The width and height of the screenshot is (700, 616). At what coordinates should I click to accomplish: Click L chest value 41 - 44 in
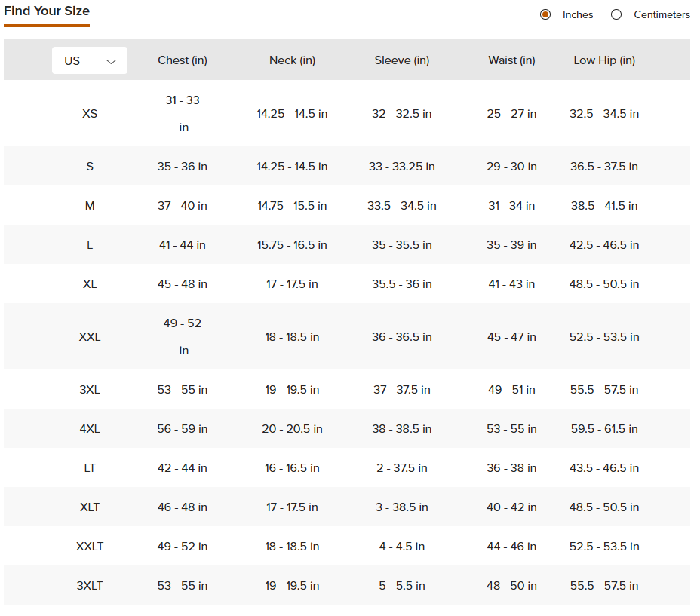183,245
